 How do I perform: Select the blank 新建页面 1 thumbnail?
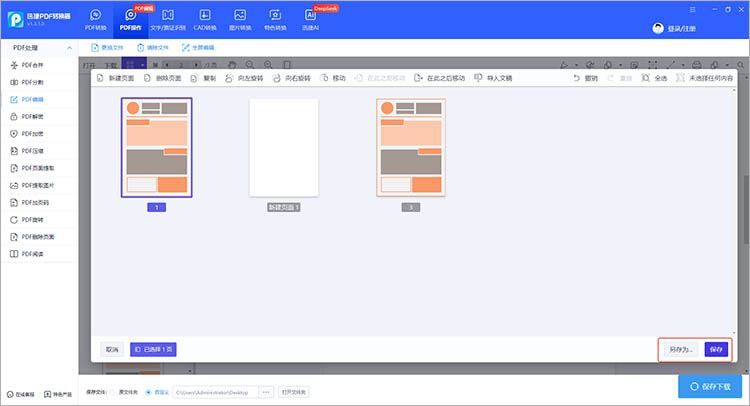pyautogui.click(x=284, y=148)
